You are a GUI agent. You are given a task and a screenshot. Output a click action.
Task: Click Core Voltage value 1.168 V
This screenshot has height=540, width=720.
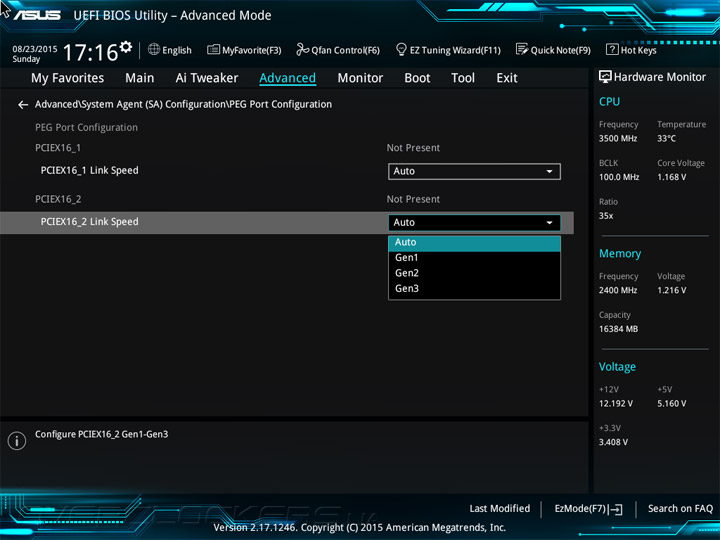pyautogui.click(x=672, y=177)
